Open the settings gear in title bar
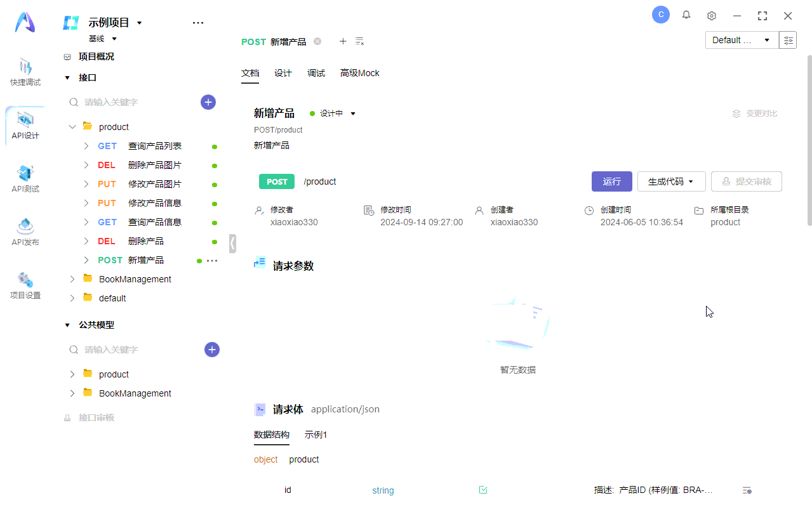The width and height of the screenshot is (812, 505). tap(712, 15)
